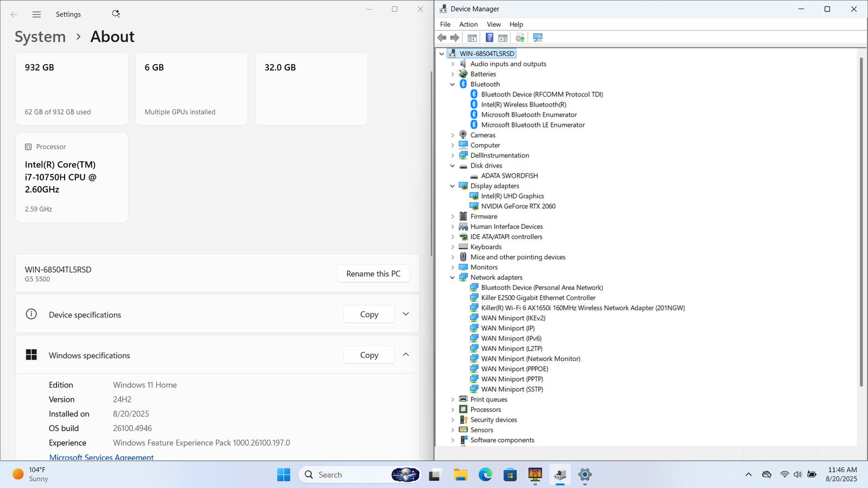This screenshot has width=868, height=488.
Task: Collapse the Network adapters category
Action: [x=452, y=278]
